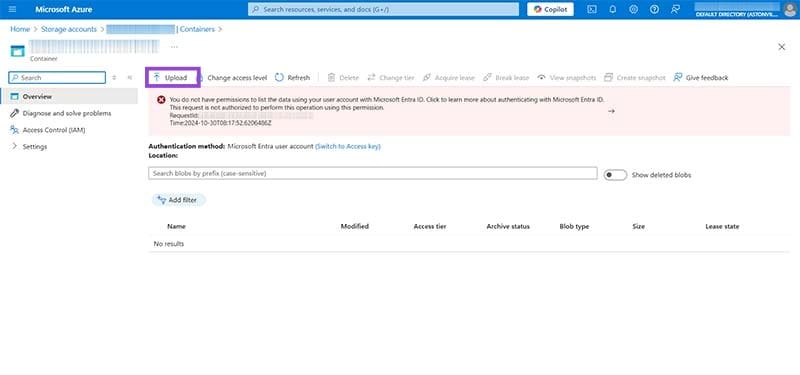Image resolution: width=800 pixels, height=375 pixels.
Task: Navigate to Storage accounts breadcrumb
Action: [69, 29]
